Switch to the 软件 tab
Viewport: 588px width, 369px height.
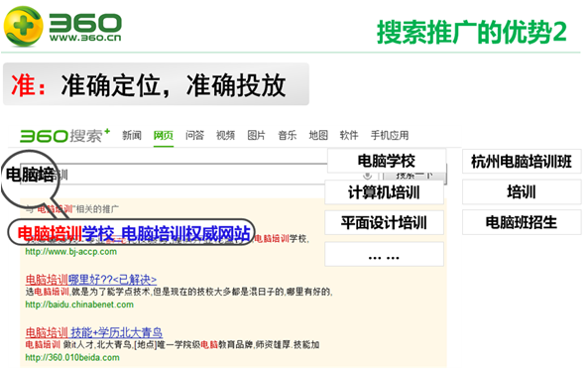[349, 135]
